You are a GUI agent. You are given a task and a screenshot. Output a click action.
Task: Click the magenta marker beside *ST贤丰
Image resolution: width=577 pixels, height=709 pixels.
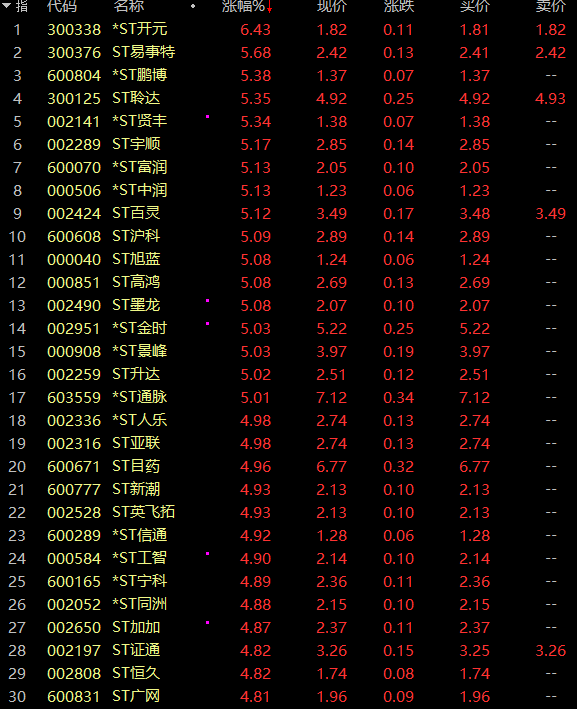(208, 117)
